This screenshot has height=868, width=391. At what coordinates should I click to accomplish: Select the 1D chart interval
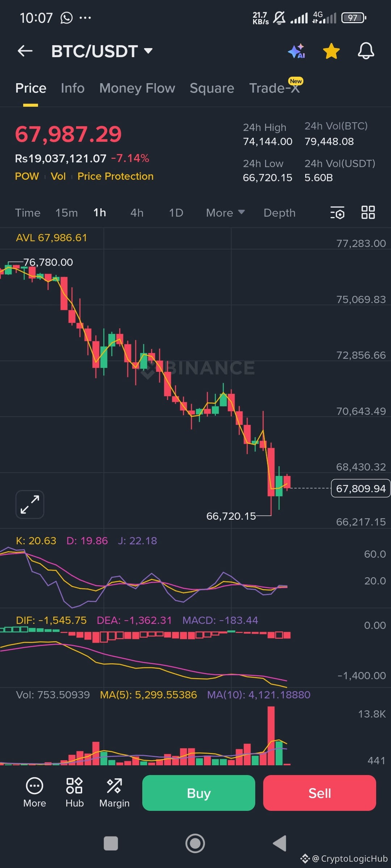click(x=176, y=213)
